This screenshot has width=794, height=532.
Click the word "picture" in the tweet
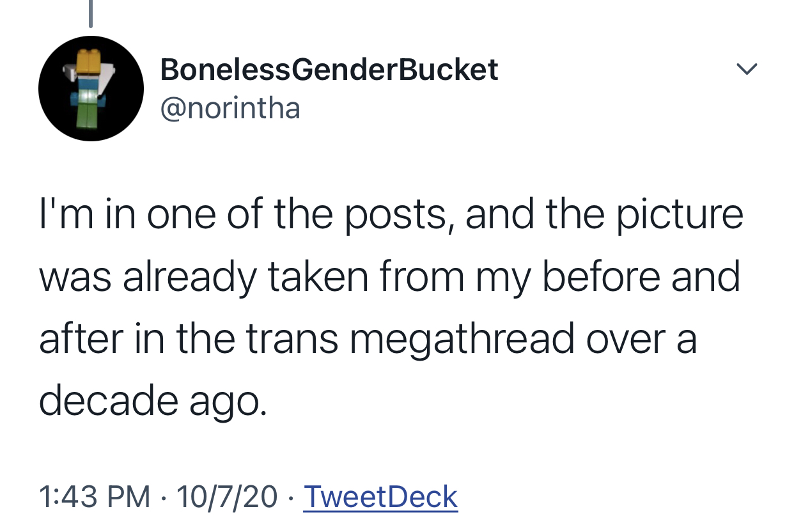[680, 215]
